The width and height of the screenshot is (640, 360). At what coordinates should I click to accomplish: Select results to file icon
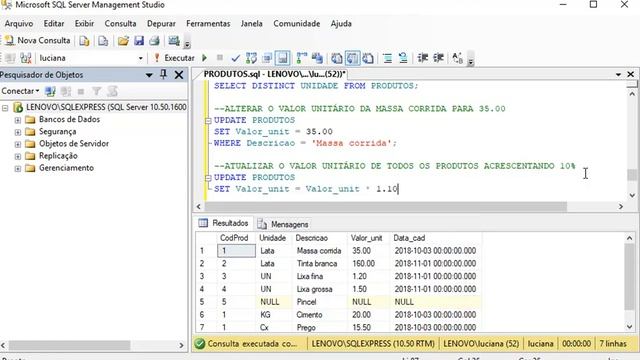click(x=368, y=58)
